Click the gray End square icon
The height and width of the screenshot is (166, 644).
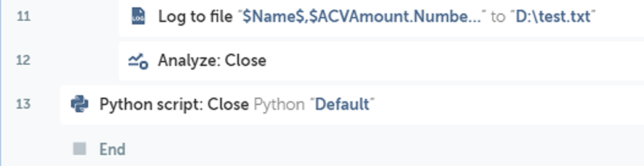pyautogui.click(x=80, y=148)
